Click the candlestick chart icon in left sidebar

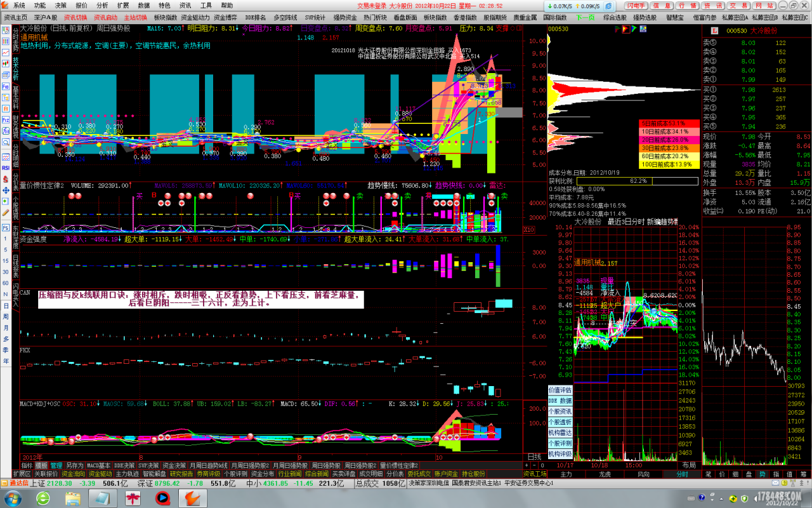(x=5, y=64)
